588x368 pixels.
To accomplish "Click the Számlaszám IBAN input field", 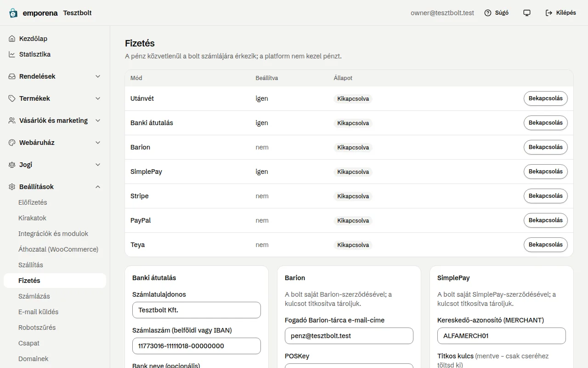I will tap(197, 346).
